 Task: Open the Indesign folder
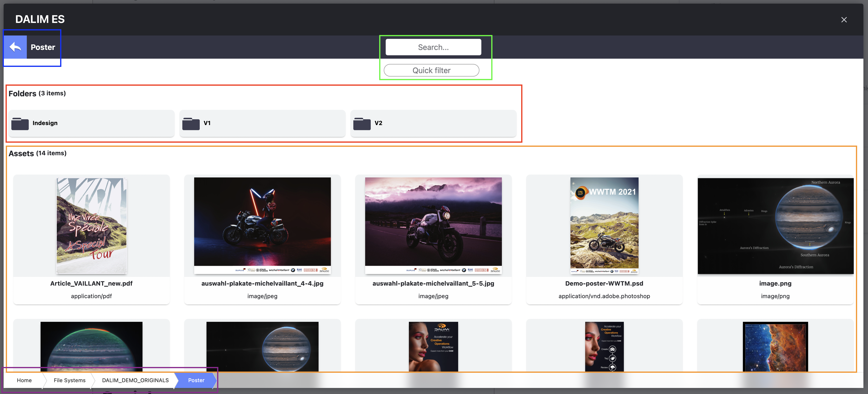click(91, 123)
